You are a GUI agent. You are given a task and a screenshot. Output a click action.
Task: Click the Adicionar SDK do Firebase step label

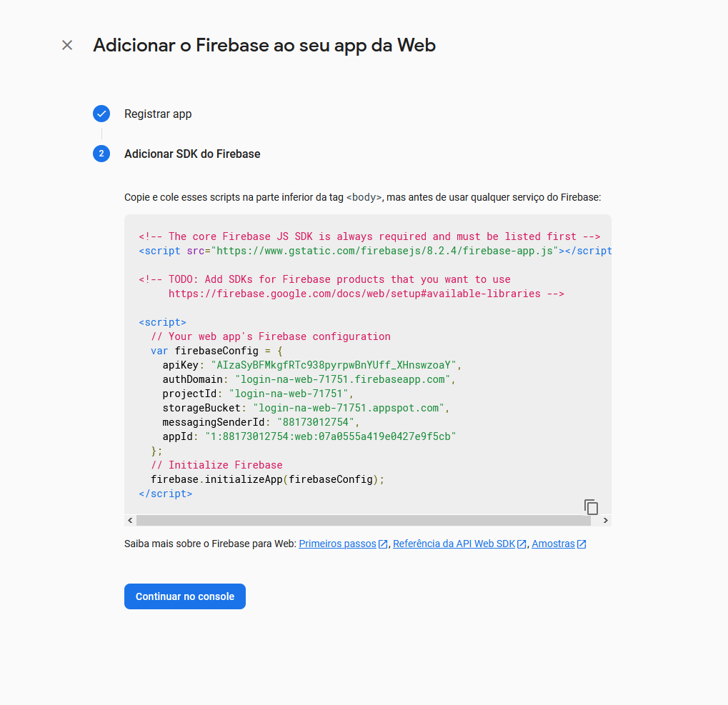pyautogui.click(x=192, y=154)
